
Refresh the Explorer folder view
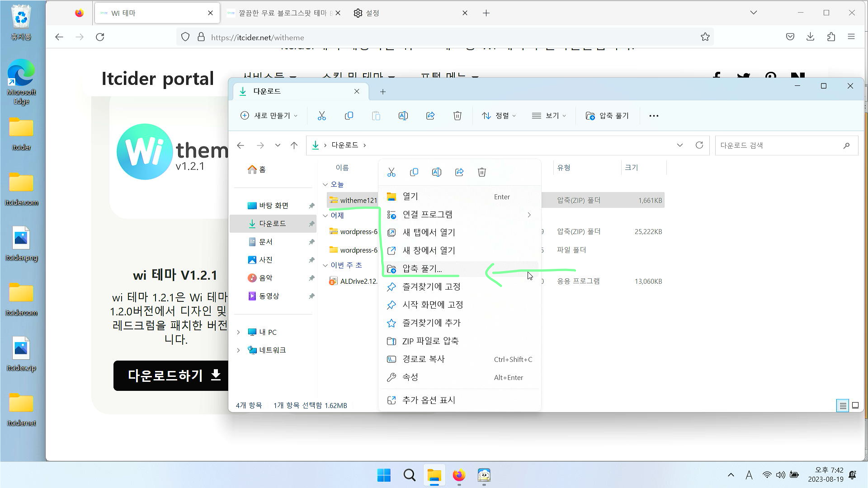699,145
